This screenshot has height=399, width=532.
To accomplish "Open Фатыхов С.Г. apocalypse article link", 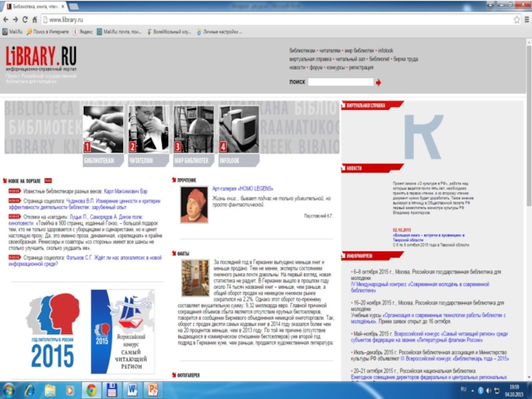I will [85, 261].
